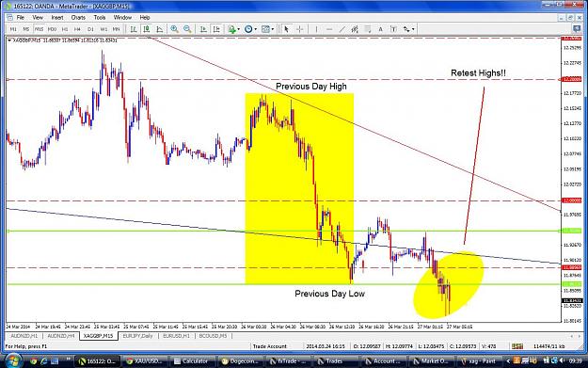
Task: Select the MN timeframe button
Action: click(x=117, y=29)
